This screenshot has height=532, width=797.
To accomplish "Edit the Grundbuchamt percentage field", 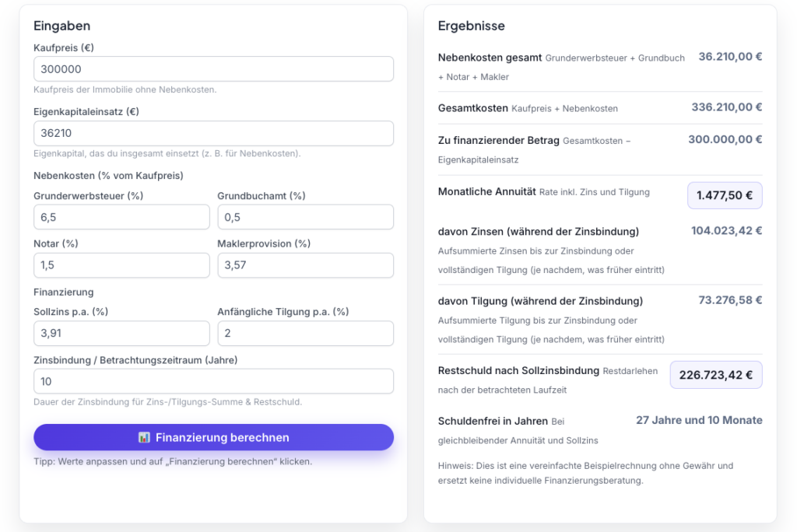I will [305, 217].
